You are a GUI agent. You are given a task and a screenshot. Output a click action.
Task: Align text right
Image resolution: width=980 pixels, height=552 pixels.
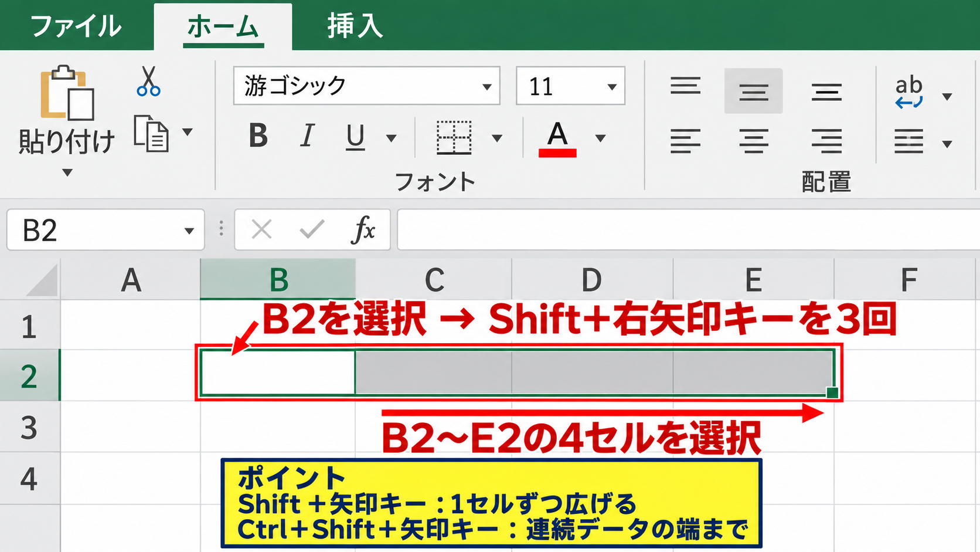(826, 141)
